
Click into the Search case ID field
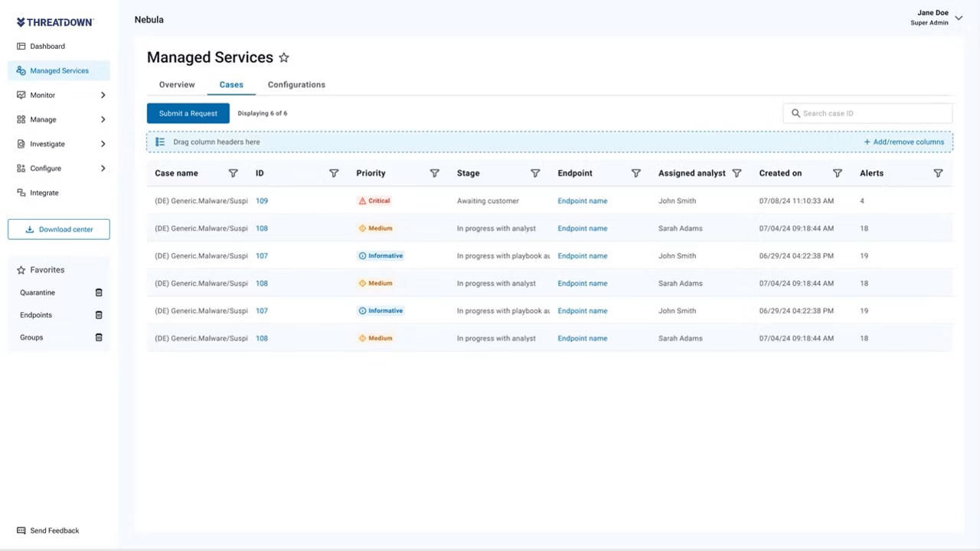[873, 113]
